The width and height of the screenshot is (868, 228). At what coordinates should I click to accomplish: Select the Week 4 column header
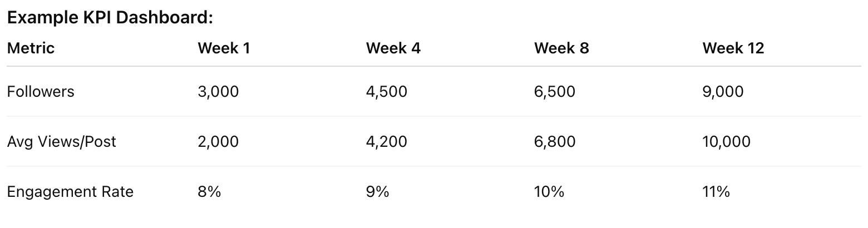[393, 48]
